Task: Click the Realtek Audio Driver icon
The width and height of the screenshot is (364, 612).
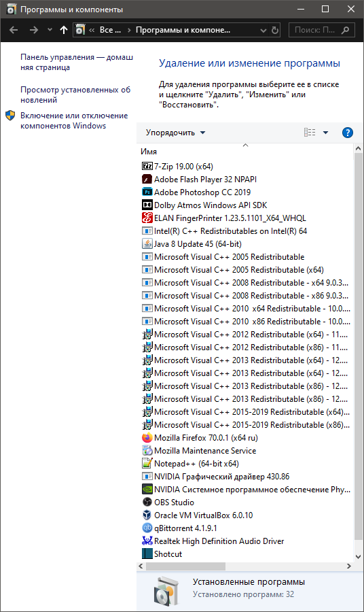Action: (147, 541)
